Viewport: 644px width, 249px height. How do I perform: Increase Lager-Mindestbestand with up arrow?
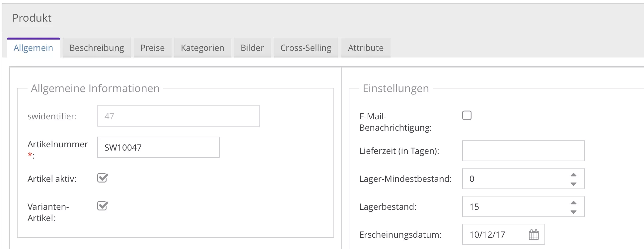click(573, 175)
